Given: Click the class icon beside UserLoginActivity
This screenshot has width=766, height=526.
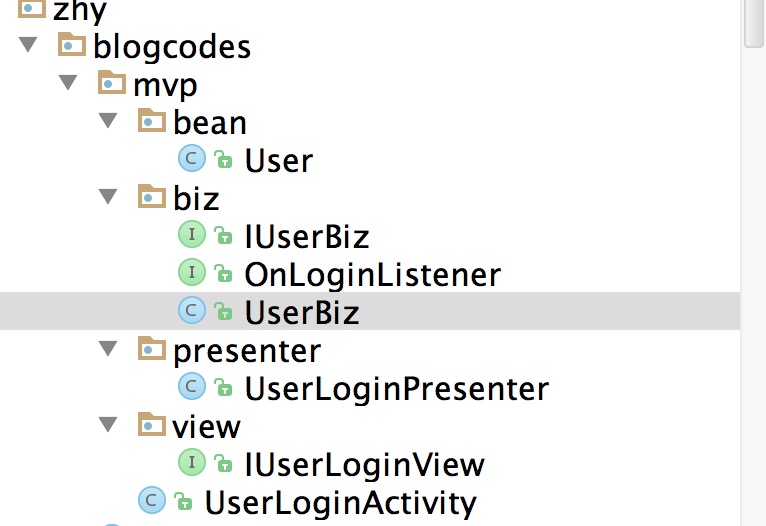Looking at the screenshot, I should pos(151,500).
